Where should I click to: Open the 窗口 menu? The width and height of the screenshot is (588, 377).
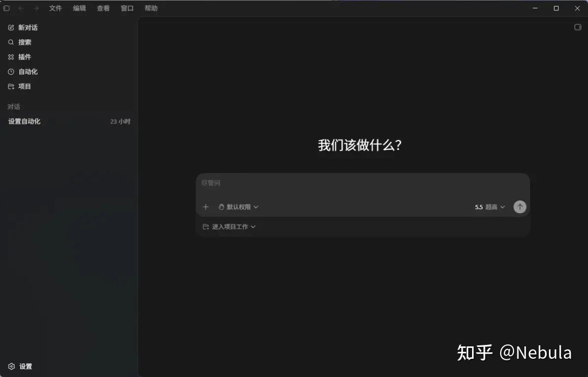click(x=127, y=8)
